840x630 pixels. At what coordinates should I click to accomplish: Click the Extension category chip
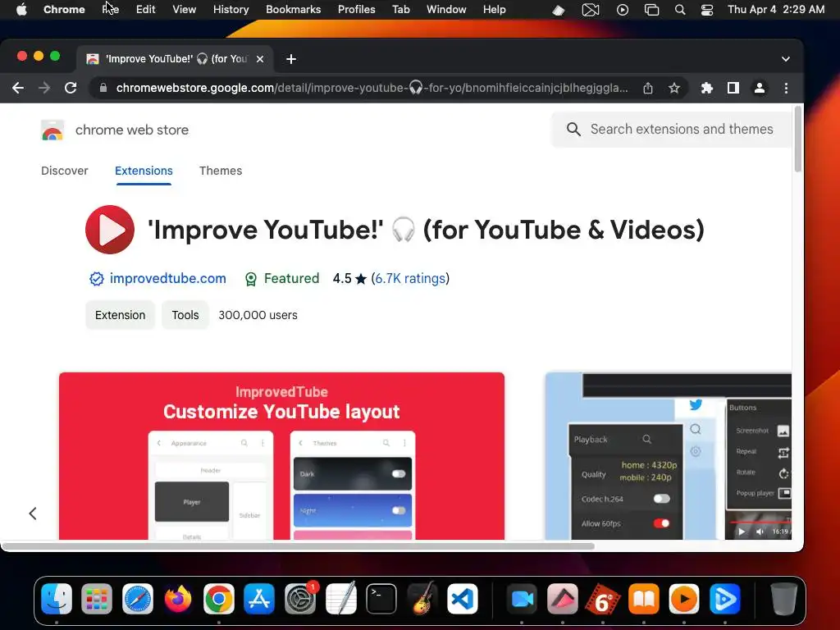tap(120, 315)
